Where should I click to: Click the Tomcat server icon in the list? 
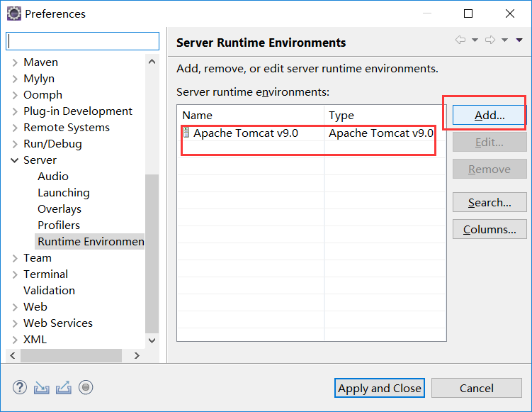tap(186, 133)
